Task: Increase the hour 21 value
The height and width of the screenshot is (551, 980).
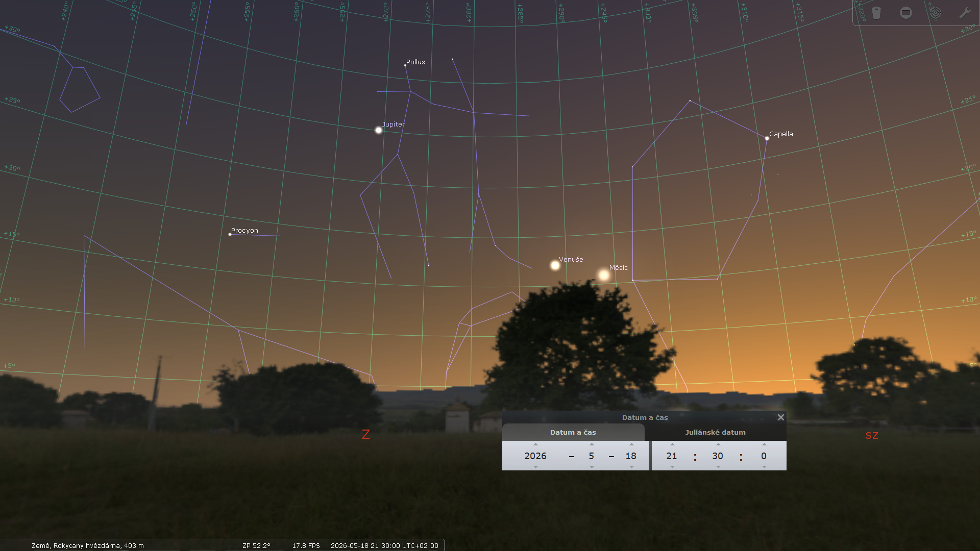Action: tap(672, 444)
